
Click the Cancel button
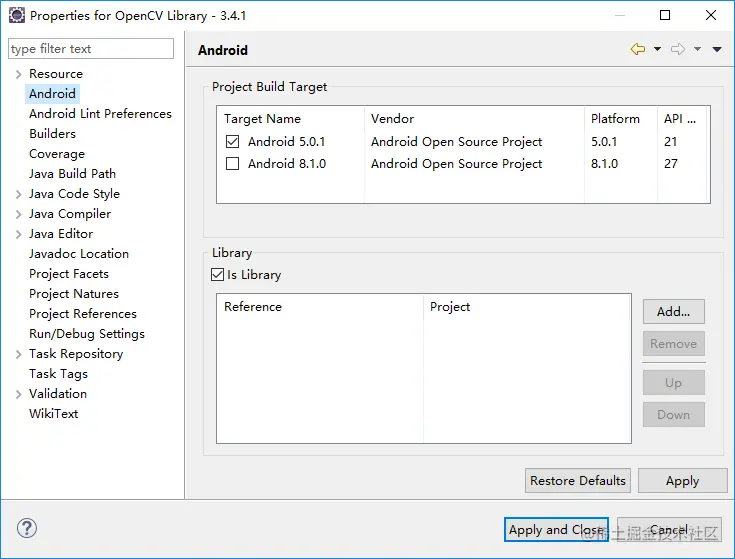669,529
